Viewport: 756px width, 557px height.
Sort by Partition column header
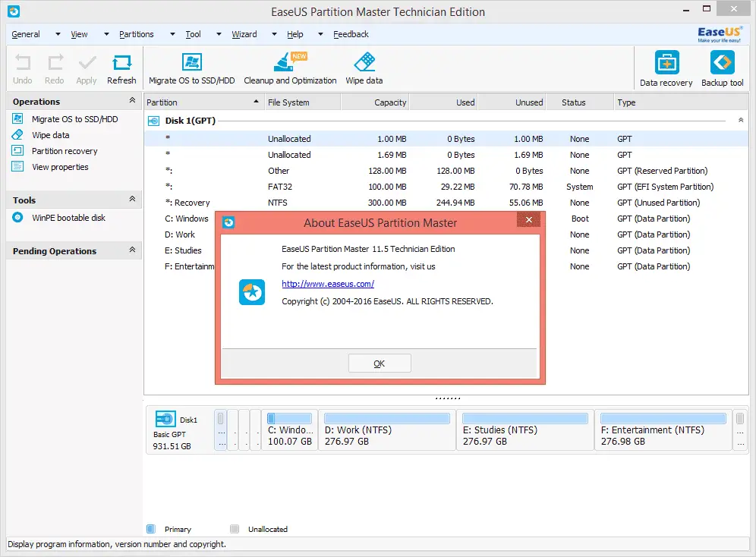click(203, 102)
